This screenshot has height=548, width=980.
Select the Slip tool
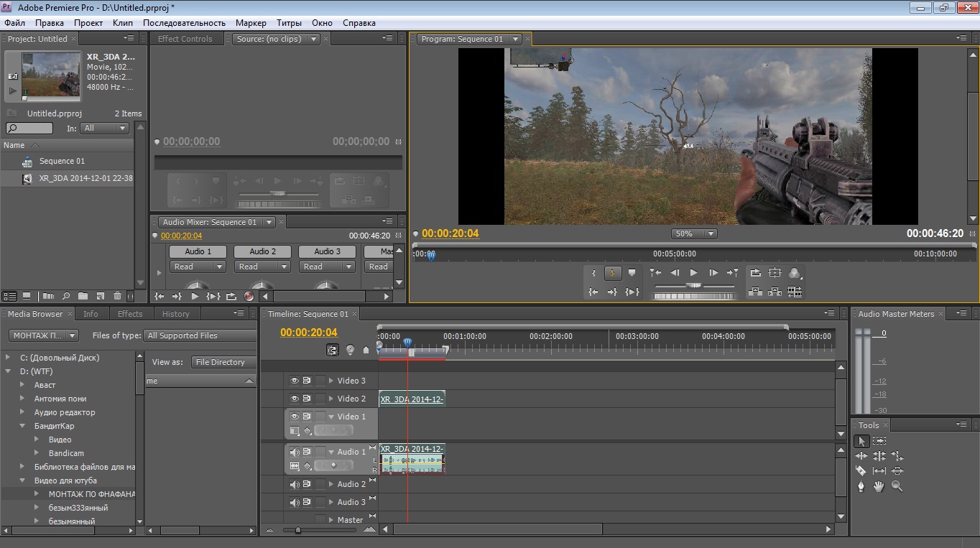tap(879, 471)
